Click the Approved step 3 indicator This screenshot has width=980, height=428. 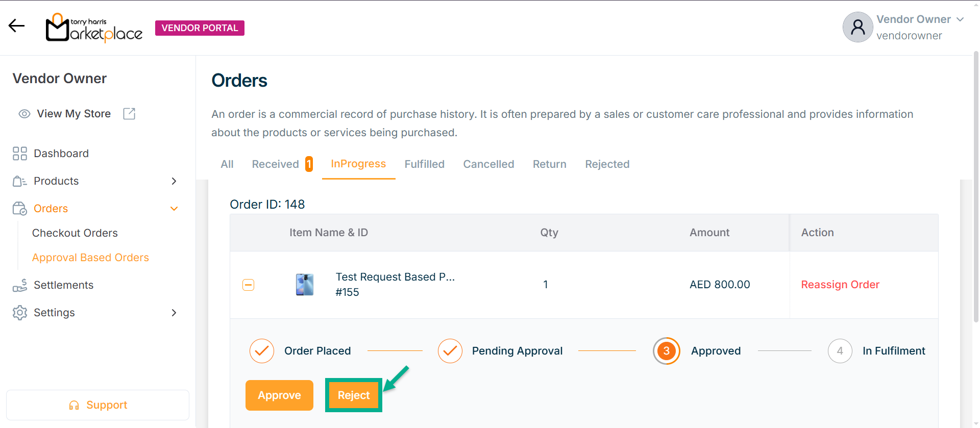666,351
